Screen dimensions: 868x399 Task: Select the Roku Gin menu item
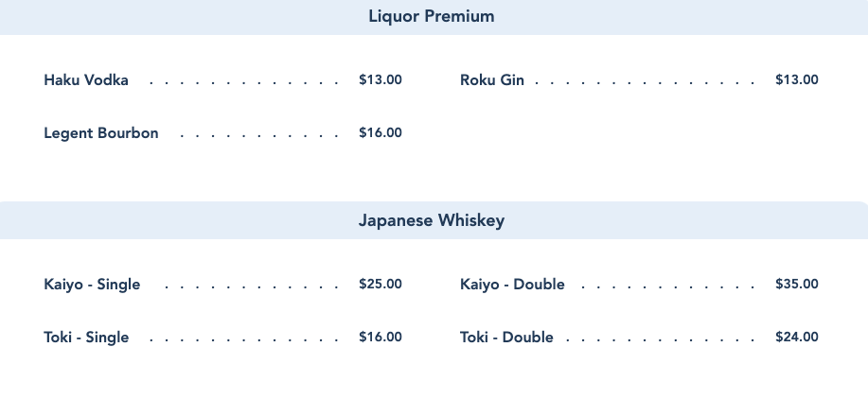(x=492, y=80)
